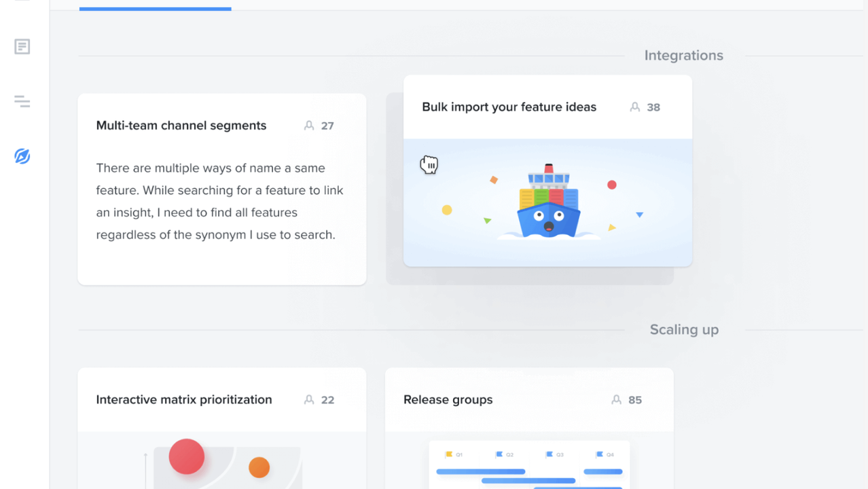Click the orange circle in matrix thumbnail
This screenshot has height=489, width=868.
pos(259,467)
